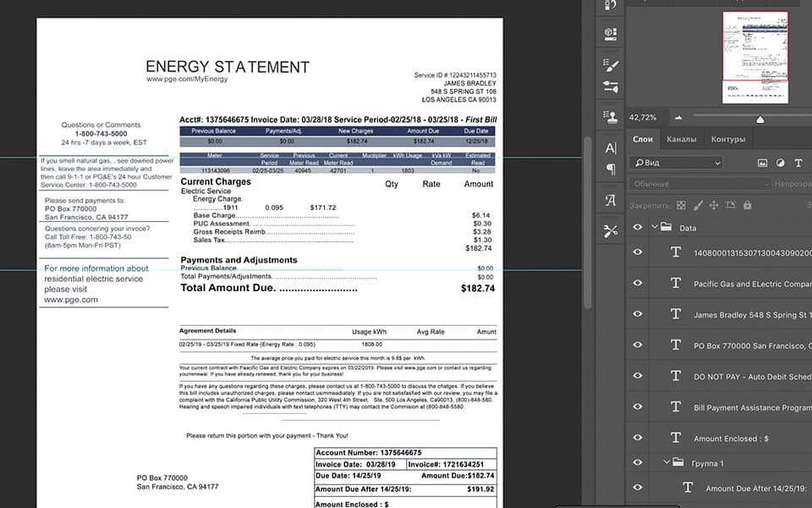
Task: Open the Обычные blend mode dropdown
Action: pyautogui.click(x=700, y=184)
